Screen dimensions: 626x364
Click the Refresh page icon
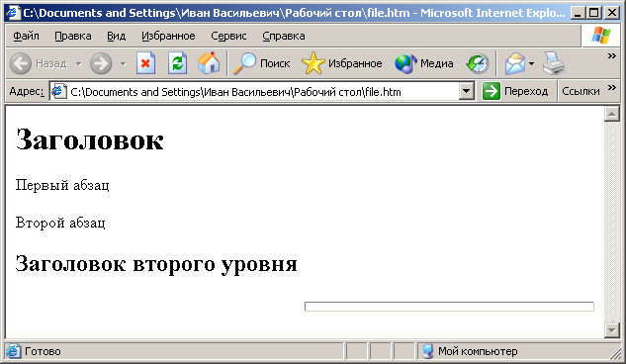coord(177,63)
